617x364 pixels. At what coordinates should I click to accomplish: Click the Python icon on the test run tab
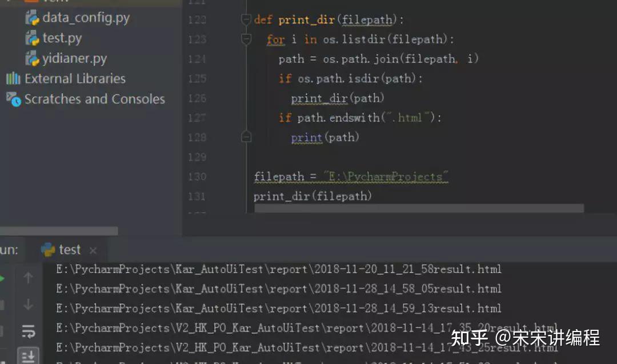pos(48,250)
